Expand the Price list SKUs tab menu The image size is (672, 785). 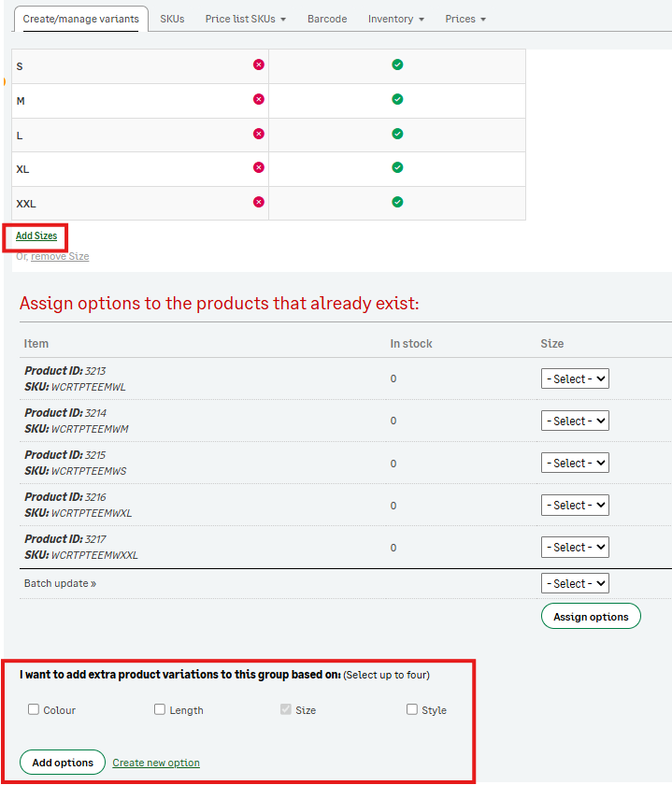point(246,19)
